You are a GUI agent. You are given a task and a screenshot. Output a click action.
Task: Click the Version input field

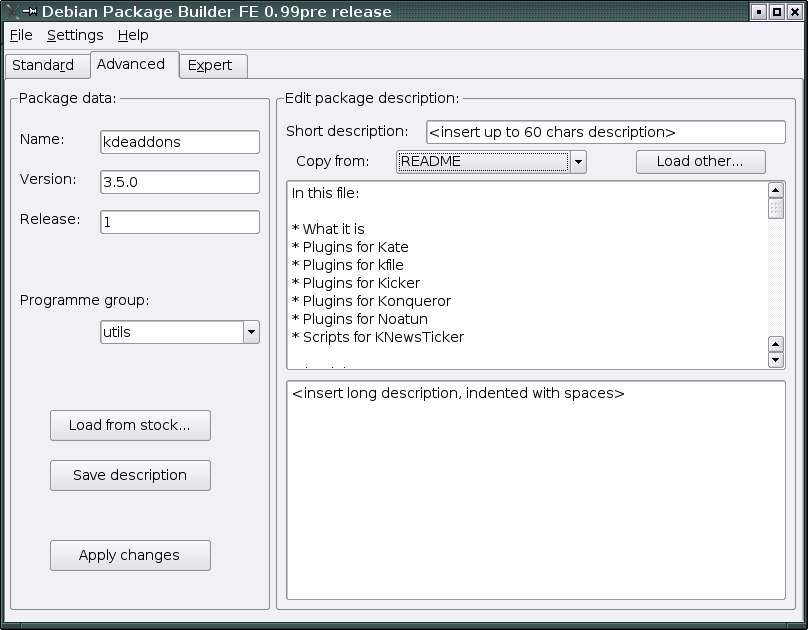180,182
